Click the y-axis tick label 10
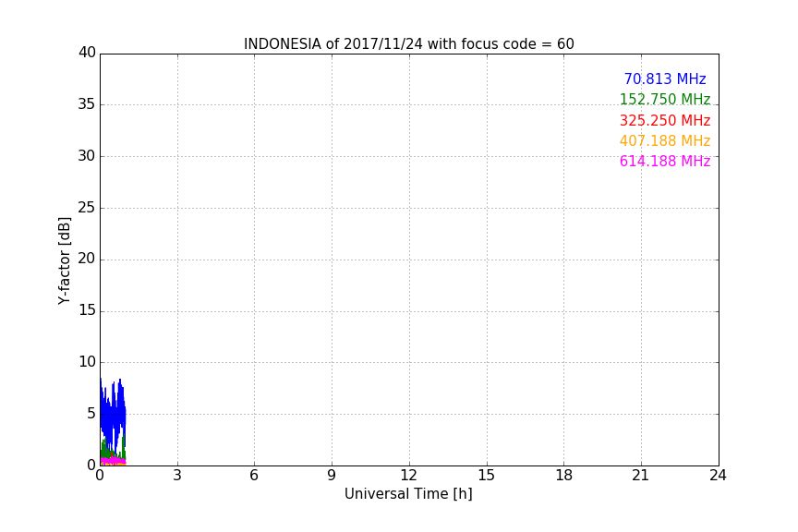Screen dimensions: 798x532 [87, 362]
